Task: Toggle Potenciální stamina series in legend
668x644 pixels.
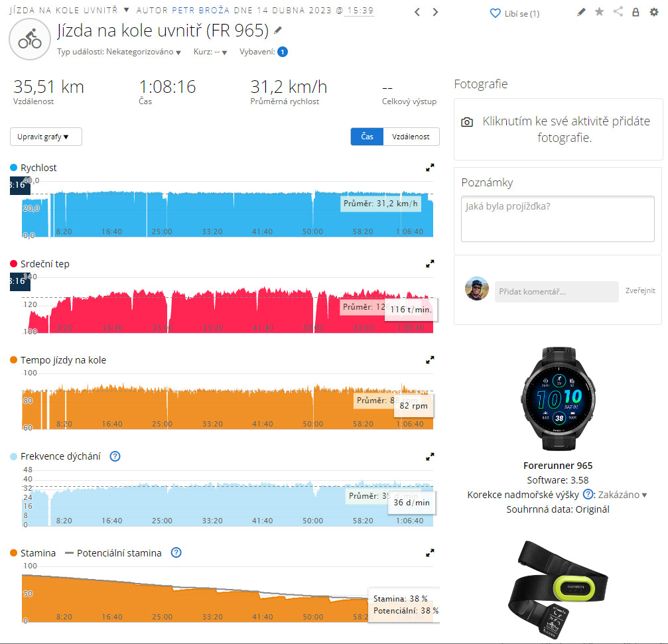Action: [x=113, y=553]
